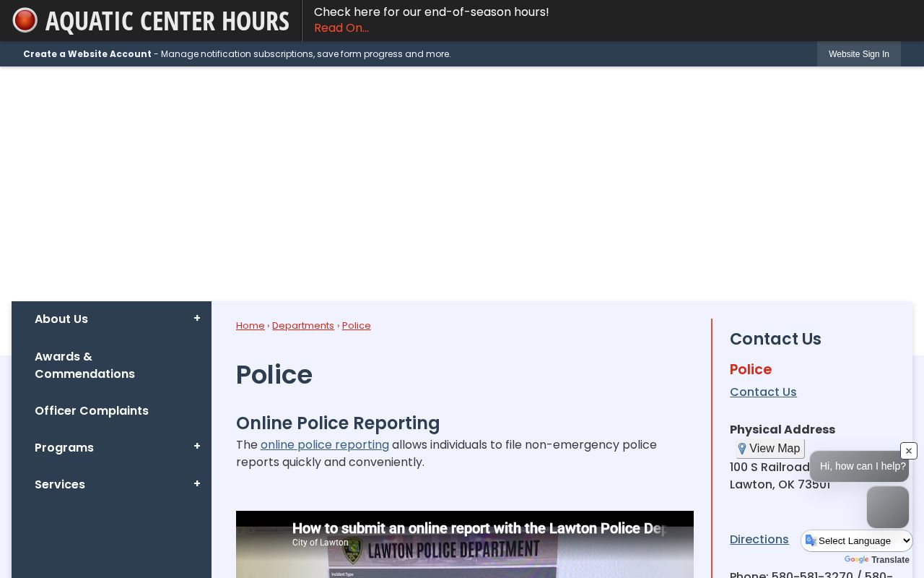924x578 pixels.
Task: Expand the Programs submenu plus icon
Action: (197, 447)
